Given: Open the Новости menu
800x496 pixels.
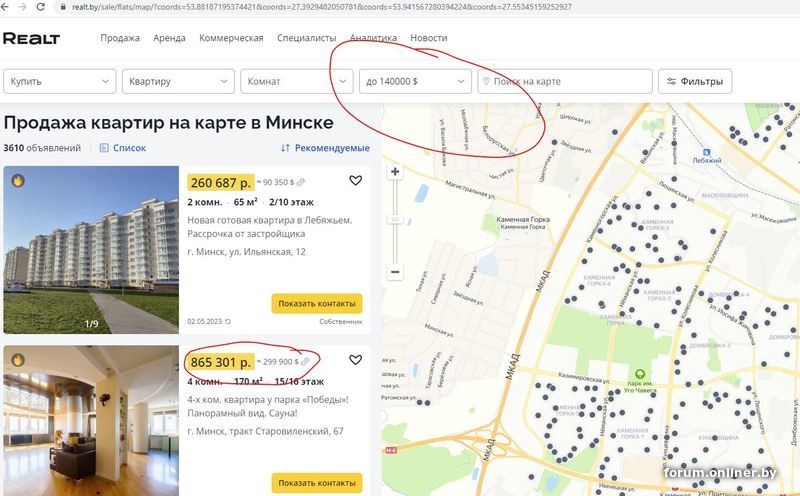Looking at the screenshot, I should pos(429,38).
